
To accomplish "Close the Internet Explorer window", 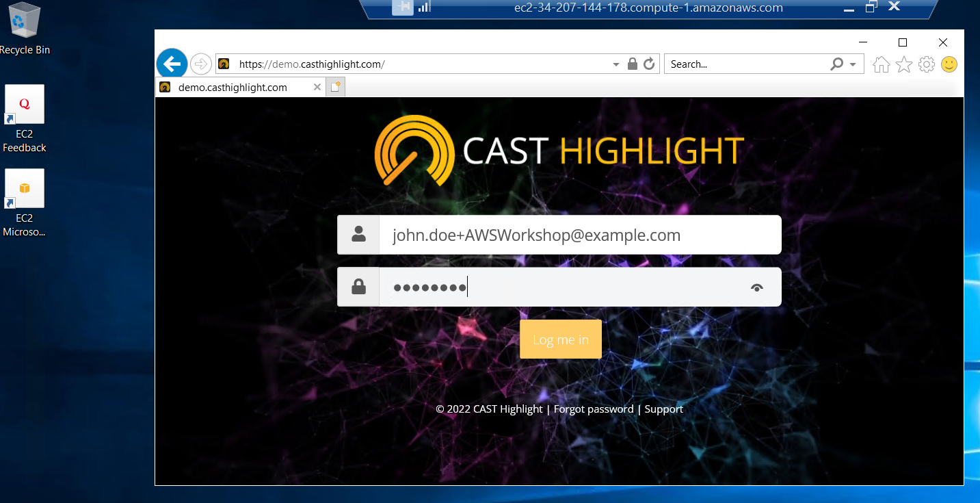I will pyautogui.click(x=943, y=42).
